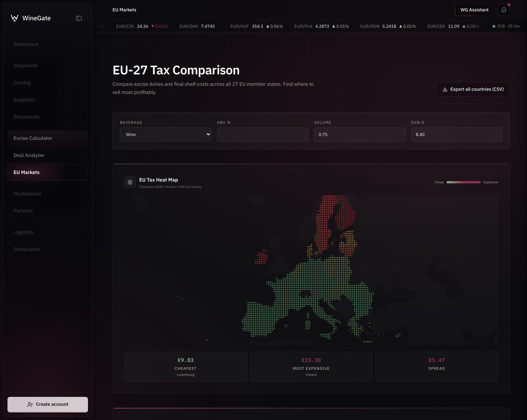The width and height of the screenshot is (527, 420).
Task: Click the EU Markets header breadcrumb
Action: click(x=124, y=10)
